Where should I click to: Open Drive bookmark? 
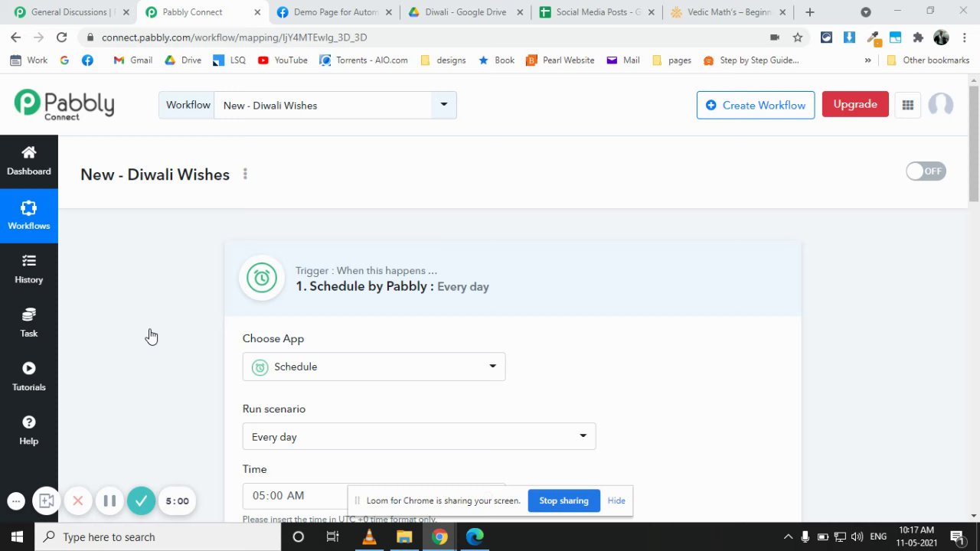coord(183,60)
